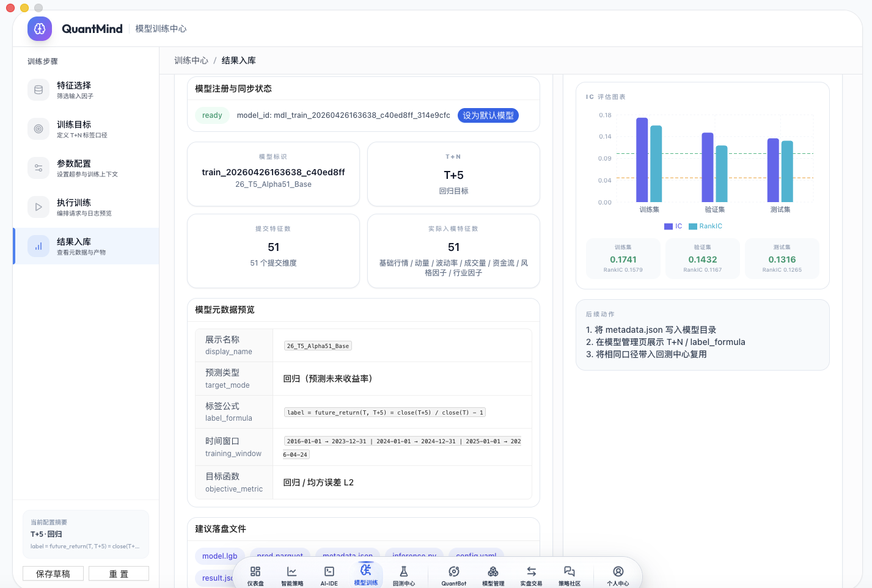Screen dimensions: 872x588
Task: Click the 模型注册与同步状态 heading
Action: [233, 89]
